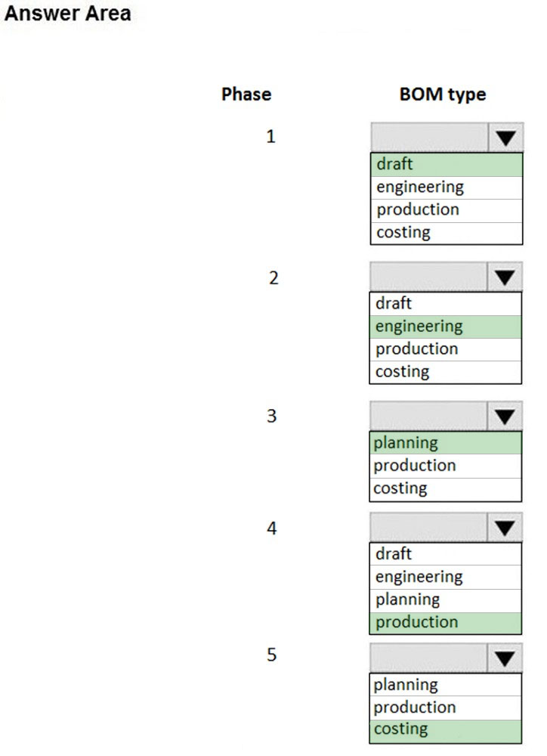547x756 pixels.
Task: Choose engineering in Phase 4 list
Action: (445, 577)
